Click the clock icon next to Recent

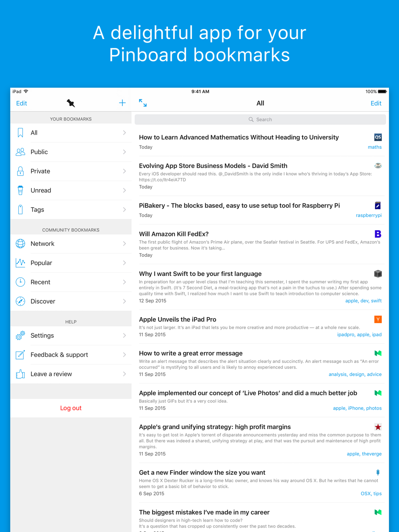pyautogui.click(x=20, y=282)
